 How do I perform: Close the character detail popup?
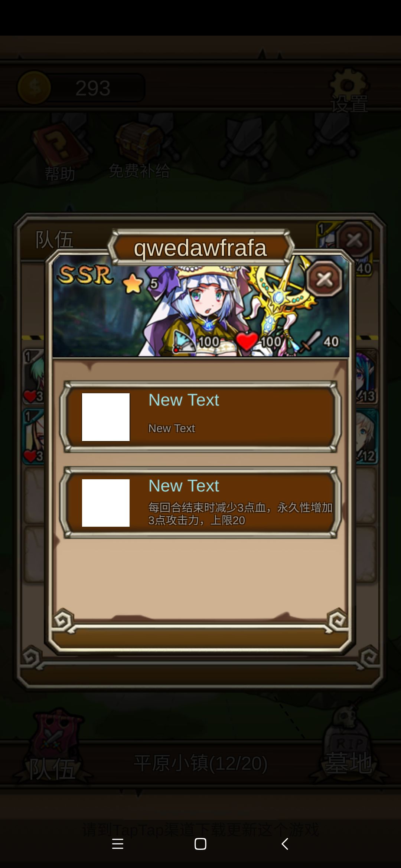click(325, 279)
